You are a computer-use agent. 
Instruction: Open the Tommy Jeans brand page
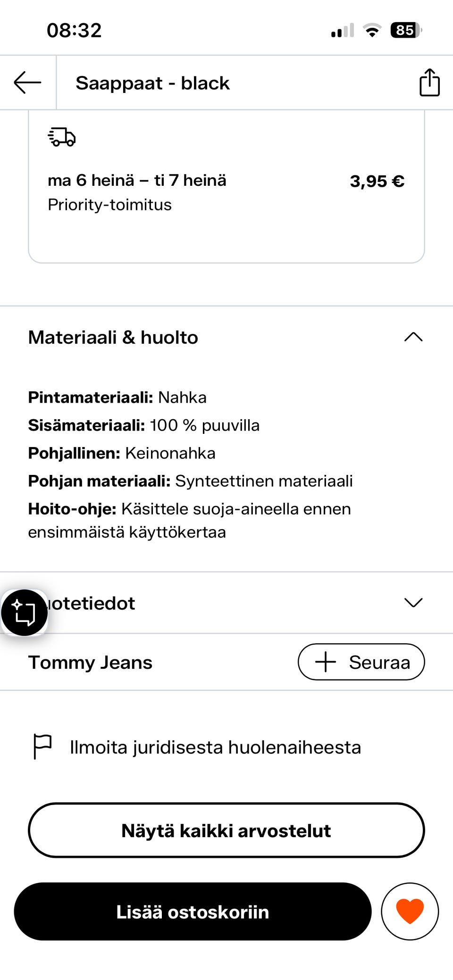tap(90, 662)
